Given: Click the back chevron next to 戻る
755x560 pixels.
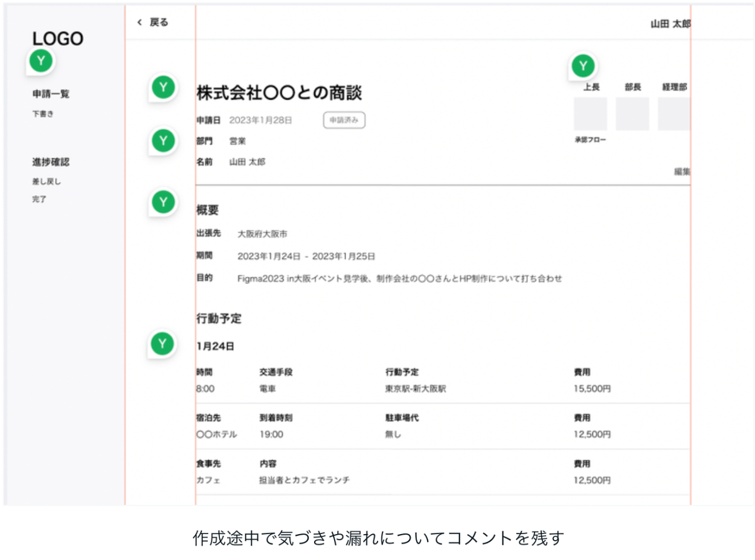Looking at the screenshot, I should [140, 23].
